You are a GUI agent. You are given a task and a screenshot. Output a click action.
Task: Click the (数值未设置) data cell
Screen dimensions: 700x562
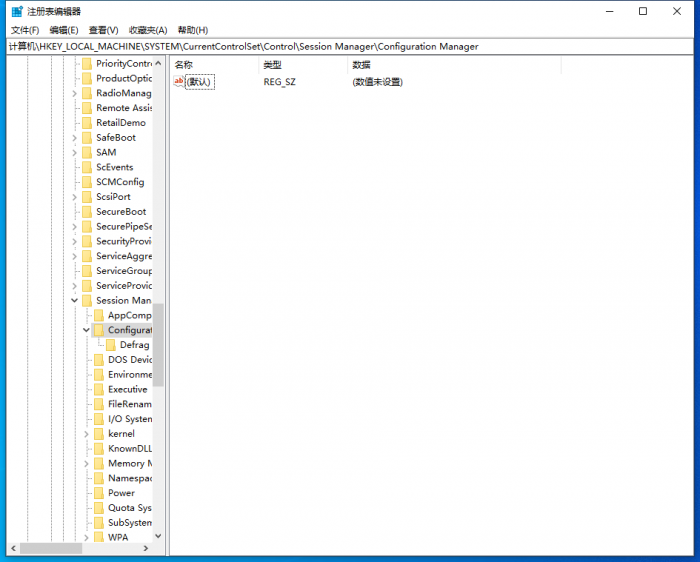(378, 82)
